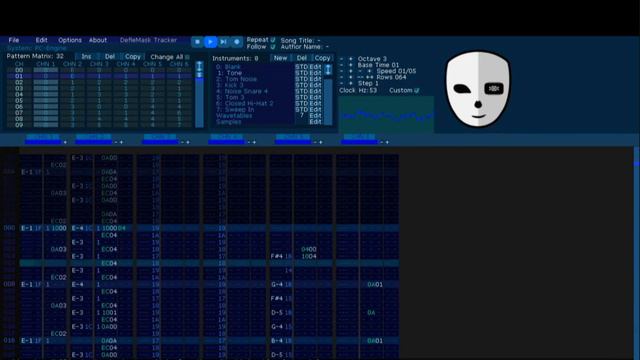Click the first minus on the Speed row
The height and width of the screenshot is (360, 640).
(x=342, y=71)
